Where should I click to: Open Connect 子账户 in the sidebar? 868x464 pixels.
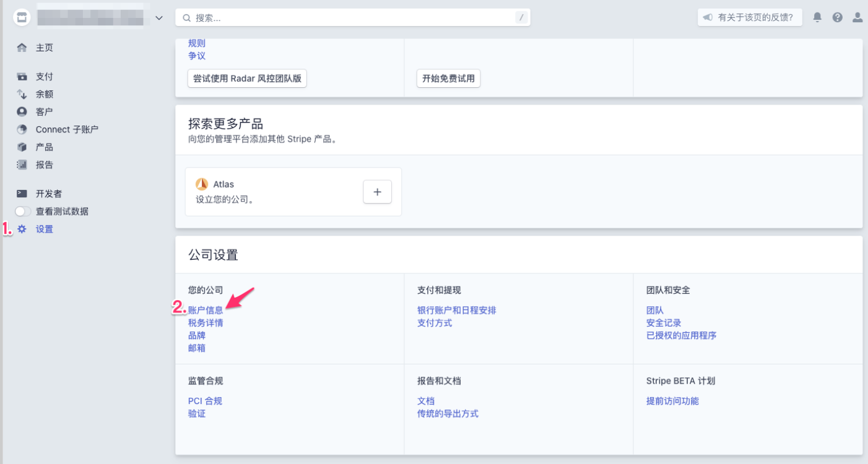coord(67,129)
